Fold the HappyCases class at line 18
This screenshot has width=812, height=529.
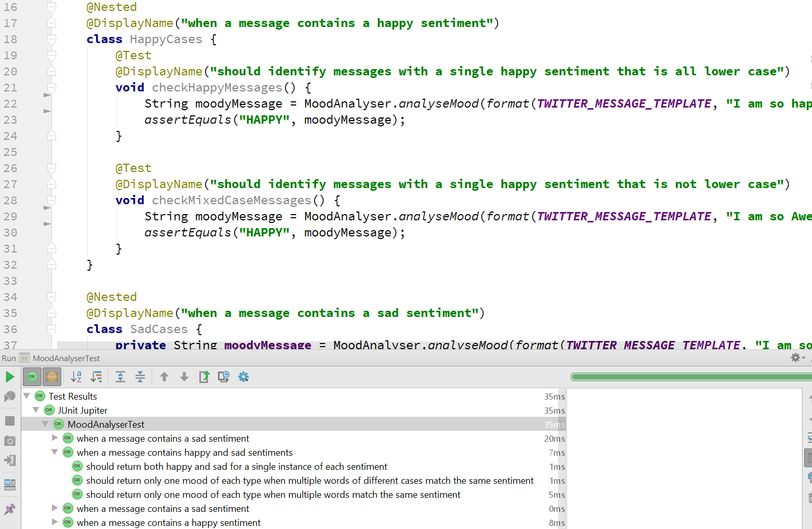click(51, 39)
